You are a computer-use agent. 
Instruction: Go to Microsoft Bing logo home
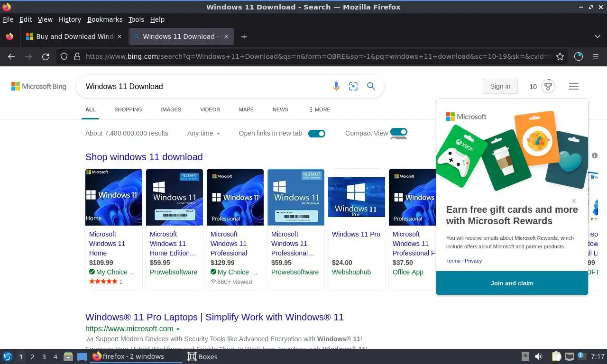(39, 86)
